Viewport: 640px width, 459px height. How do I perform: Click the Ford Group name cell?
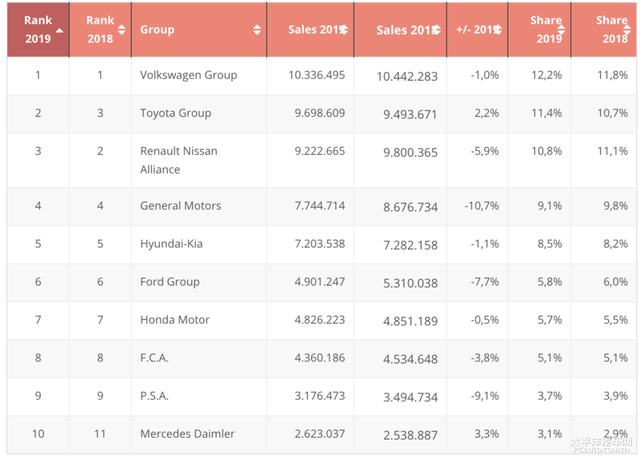point(170,282)
